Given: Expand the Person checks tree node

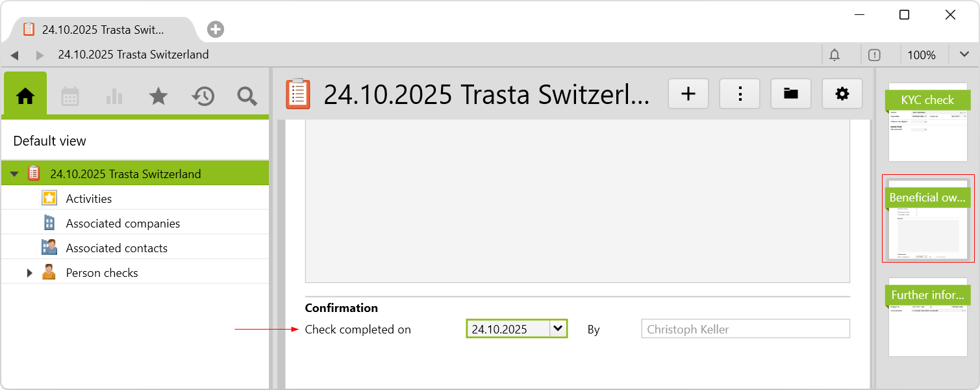Looking at the screenshot, I should (x=29, y=273).
